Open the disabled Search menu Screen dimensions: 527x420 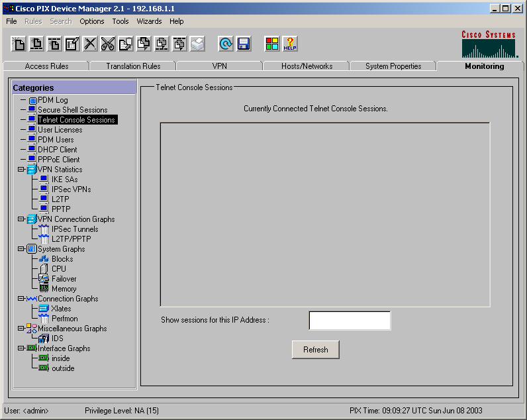[x=61, y=21]
